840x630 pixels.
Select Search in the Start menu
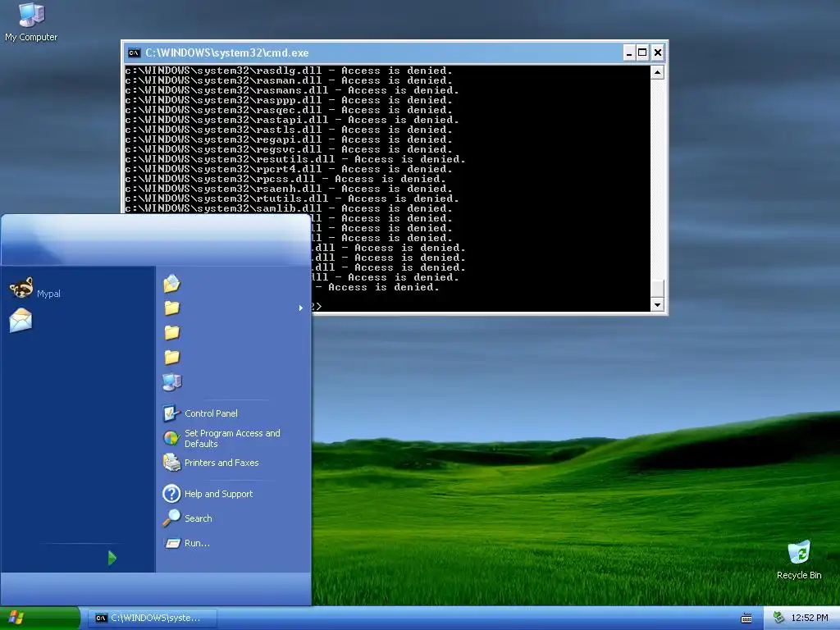199,518
